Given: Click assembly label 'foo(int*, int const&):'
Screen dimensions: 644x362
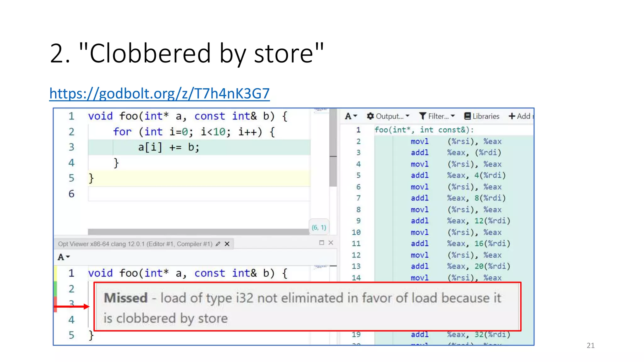Looking at the screenshot, I should pos(424,130).
